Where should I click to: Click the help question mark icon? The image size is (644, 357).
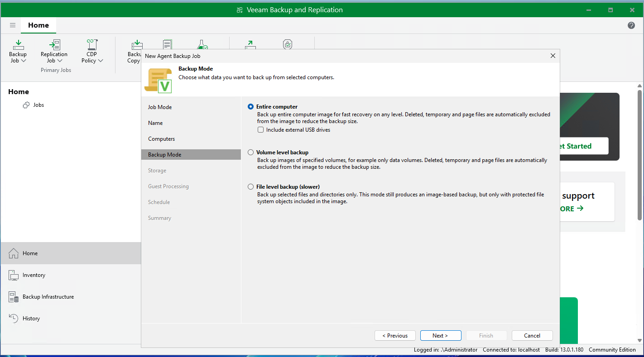point(631,25)
